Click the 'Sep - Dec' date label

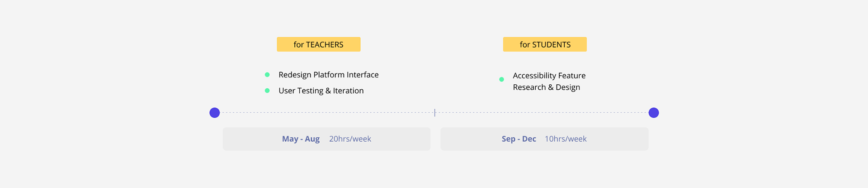[x=519, y=139]
